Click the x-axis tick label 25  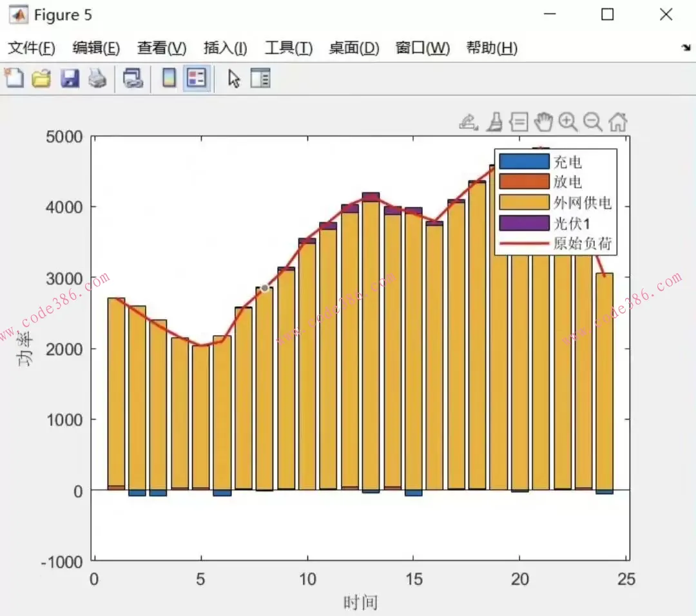(626, 579)
